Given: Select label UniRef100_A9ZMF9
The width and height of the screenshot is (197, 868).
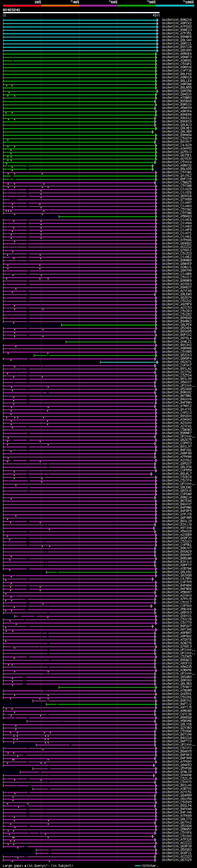Looking at the screenshot, I should coord(177,304).
